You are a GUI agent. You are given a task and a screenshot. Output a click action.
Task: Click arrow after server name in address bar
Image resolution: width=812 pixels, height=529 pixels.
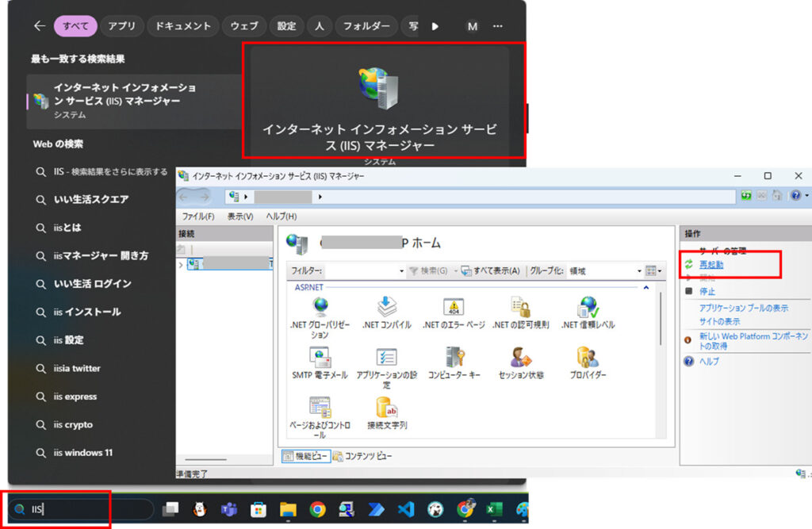click(x=320, y=197)
